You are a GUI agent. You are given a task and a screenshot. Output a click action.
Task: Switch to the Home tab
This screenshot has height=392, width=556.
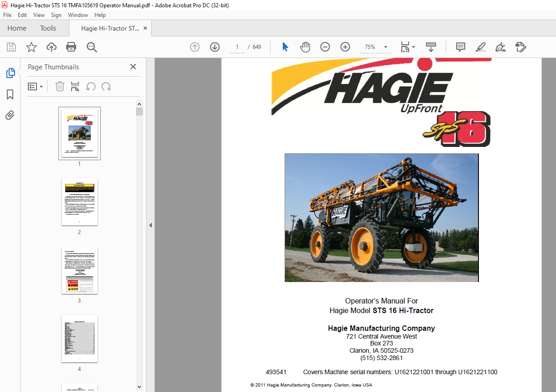[17, 28]
